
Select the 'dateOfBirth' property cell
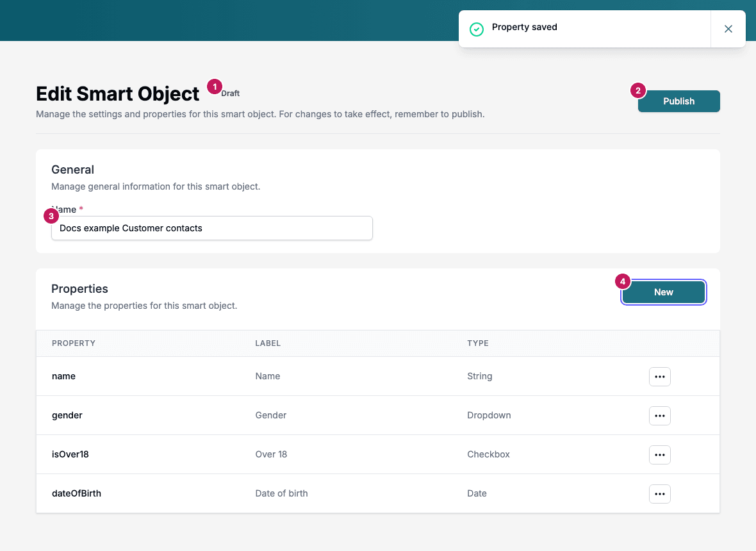tap(77, 493)
